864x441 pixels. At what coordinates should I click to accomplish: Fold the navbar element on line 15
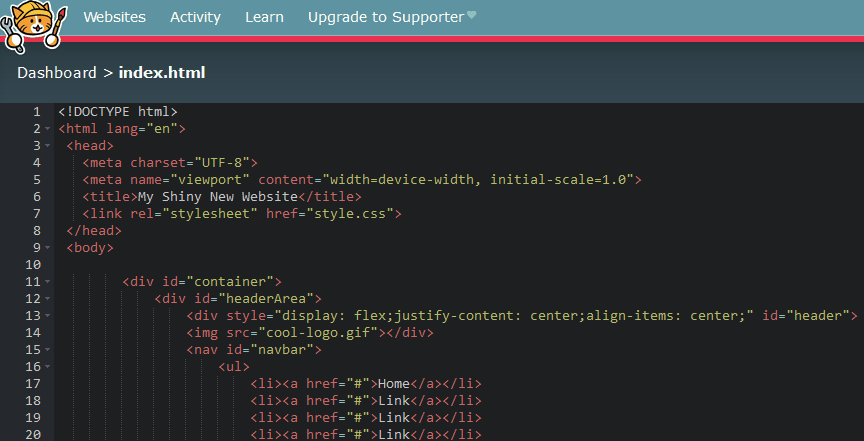pyautogui.click(x=47, y=350)
